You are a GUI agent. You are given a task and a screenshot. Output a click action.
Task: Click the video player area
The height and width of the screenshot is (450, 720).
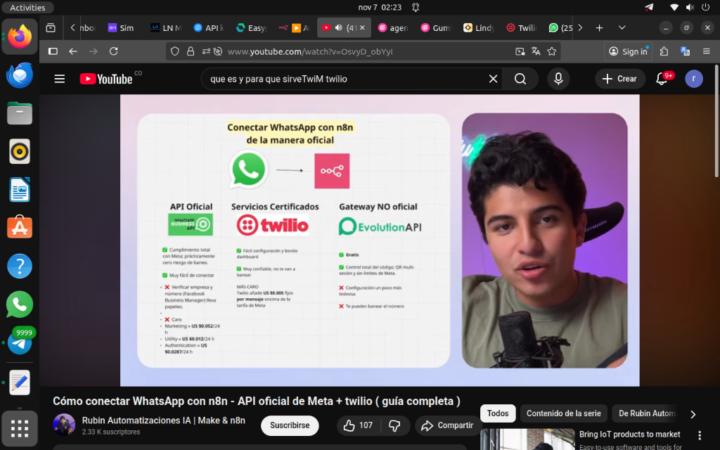[380, 240]
